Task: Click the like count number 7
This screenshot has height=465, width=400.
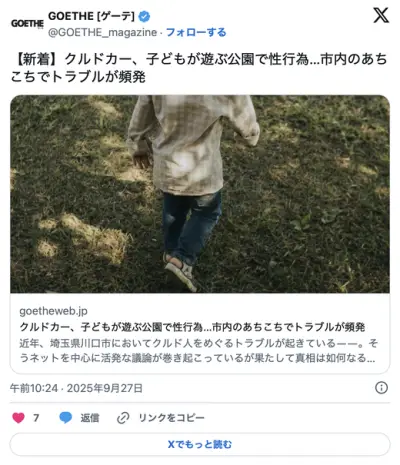Action: pyautogui.click(x=36, y=418)
